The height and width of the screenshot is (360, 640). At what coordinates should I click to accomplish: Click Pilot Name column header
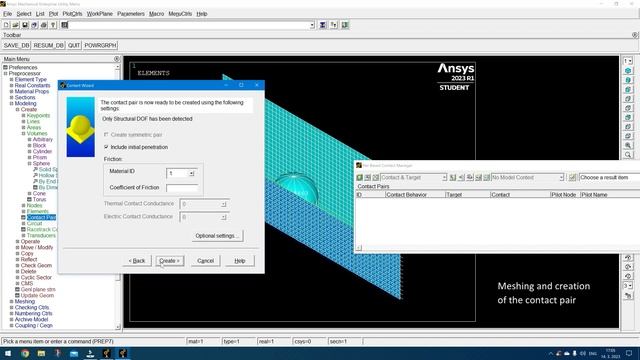coord(610,195)
